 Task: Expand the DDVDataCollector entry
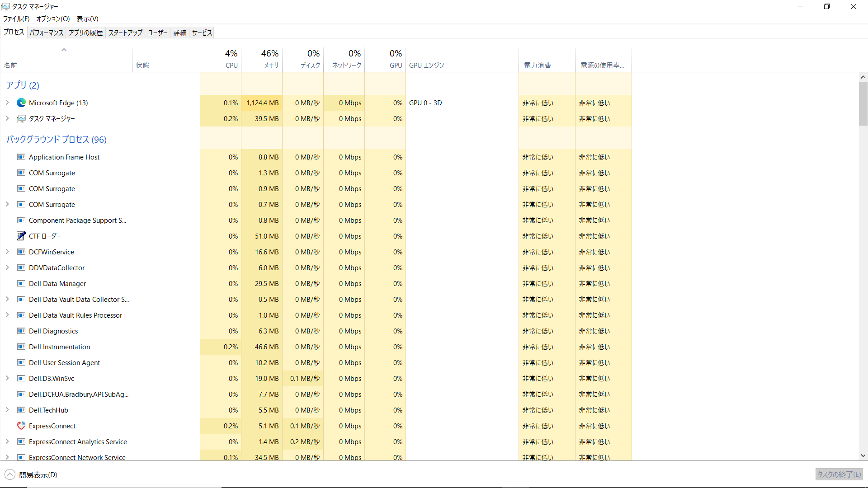(7, 267)
